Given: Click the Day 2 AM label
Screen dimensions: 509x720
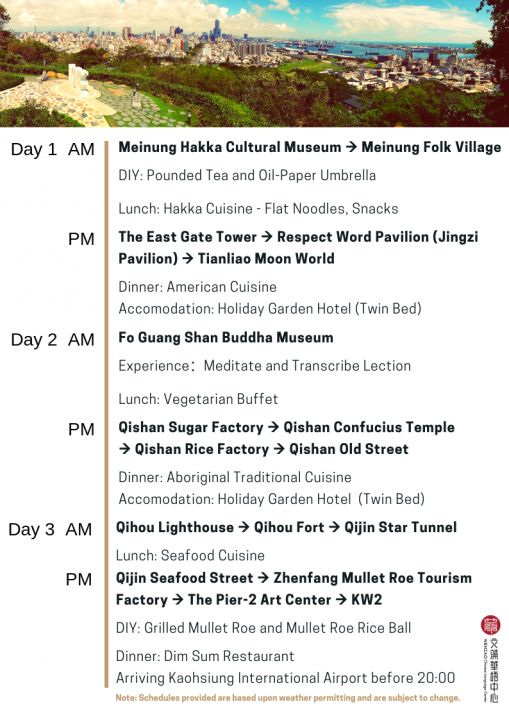Looking at the screenshot, I should pos(53,340).
